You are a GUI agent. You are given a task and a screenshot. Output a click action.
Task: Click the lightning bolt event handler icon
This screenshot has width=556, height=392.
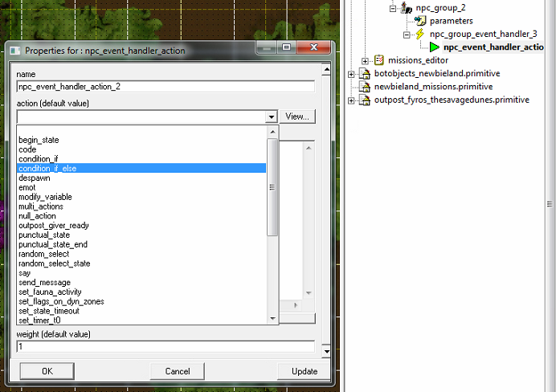419,35
